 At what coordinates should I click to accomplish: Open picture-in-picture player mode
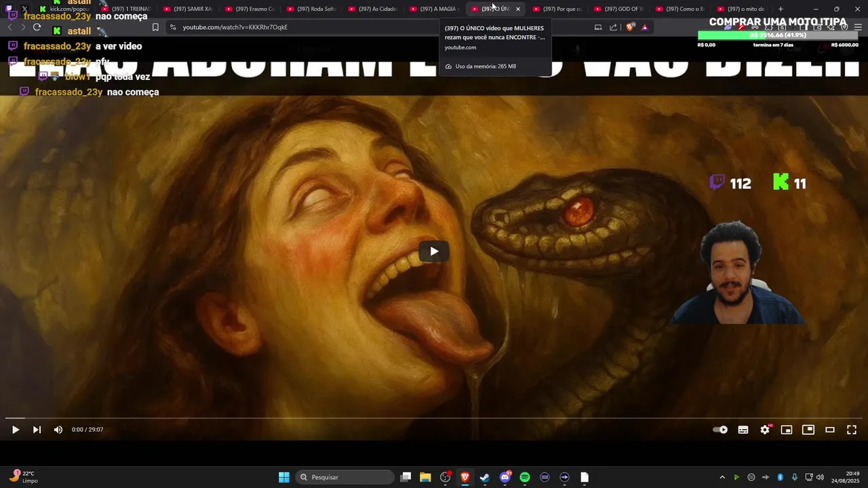coord(808,430)
